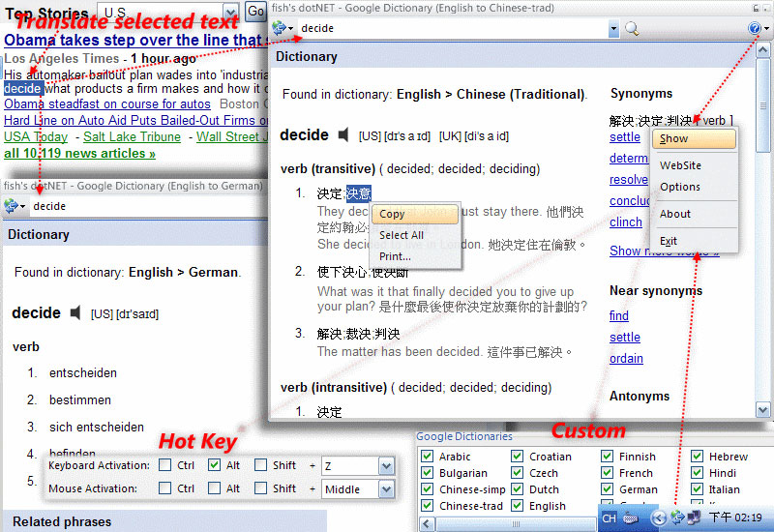The image size is (774, 532).
Task: Choose Copy from the context menu
Action: pyautogui.click(x=415, y=214)
